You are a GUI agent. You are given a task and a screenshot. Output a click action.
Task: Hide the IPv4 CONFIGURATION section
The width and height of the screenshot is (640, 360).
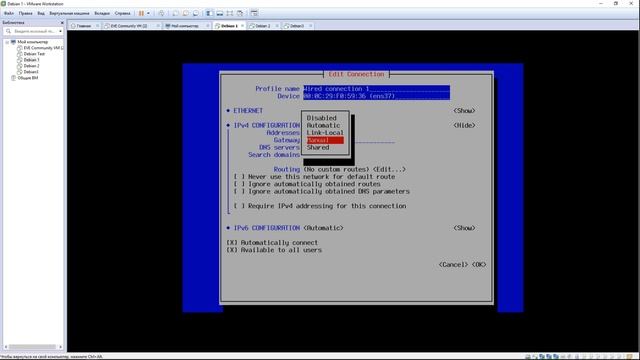pyautogui.click(x=464, y=126)
